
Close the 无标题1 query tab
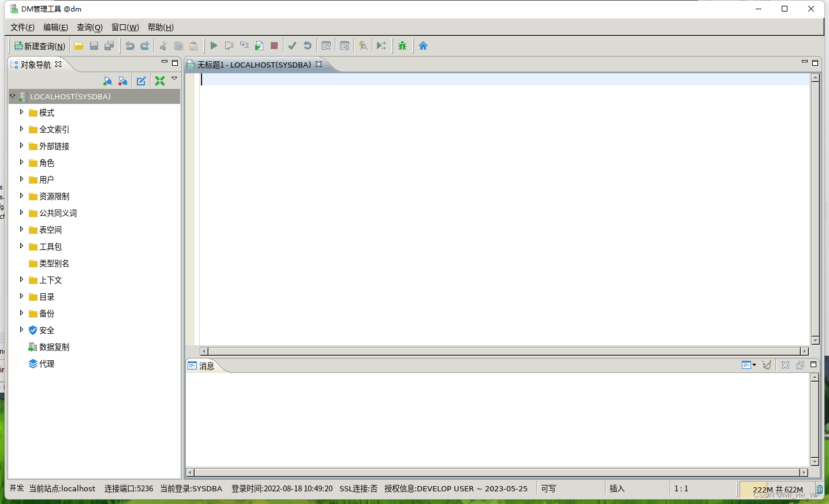(x=319, y=64)
